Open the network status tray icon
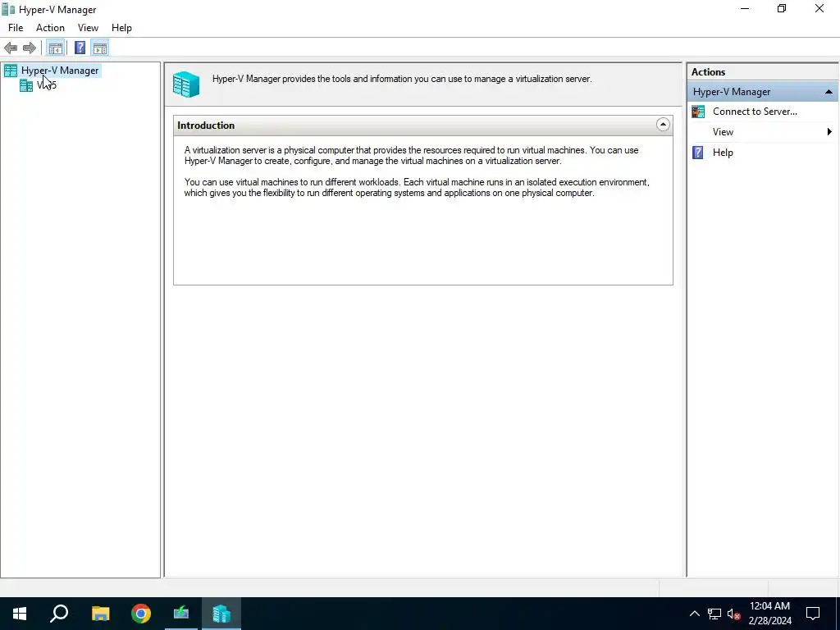The width and height of the screenshot is (840, 630). [x=714, y=614]
